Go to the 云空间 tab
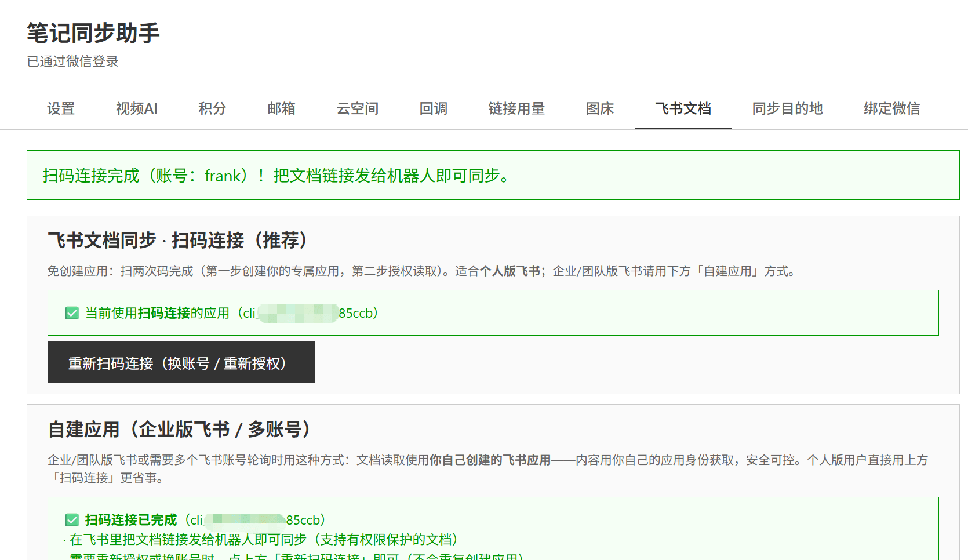This screenshot has height=560, width=968. tap(358, 108)
